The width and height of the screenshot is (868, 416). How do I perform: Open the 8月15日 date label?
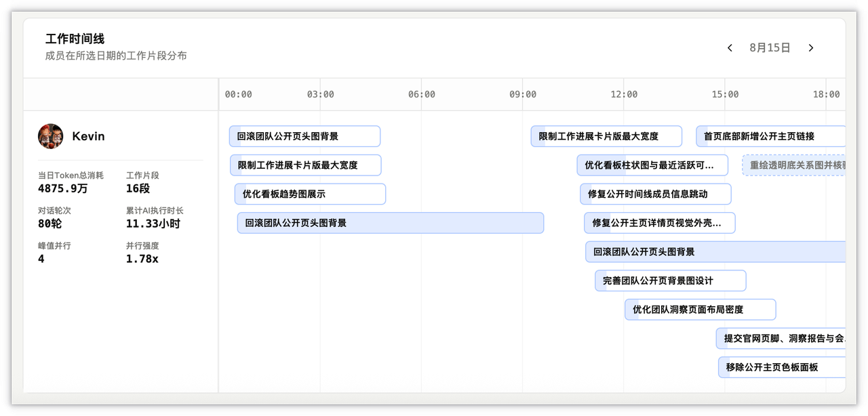770,48
